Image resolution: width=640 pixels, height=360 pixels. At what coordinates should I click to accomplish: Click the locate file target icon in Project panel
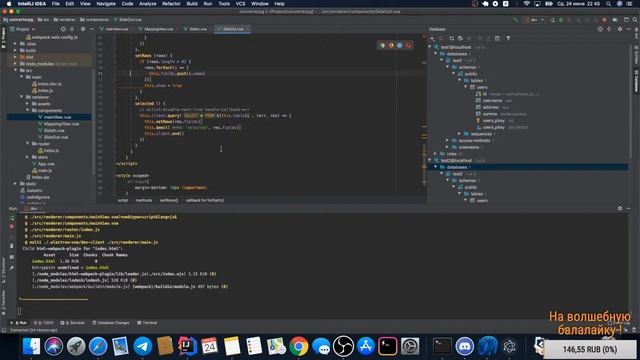coord(63,29)
